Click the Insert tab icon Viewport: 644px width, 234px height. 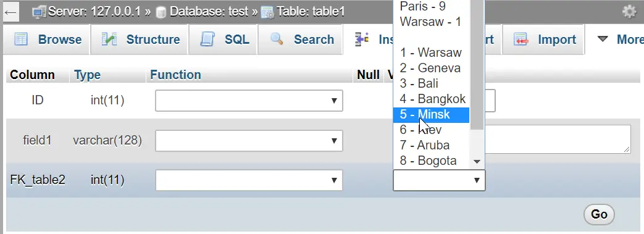pos(362,39)
